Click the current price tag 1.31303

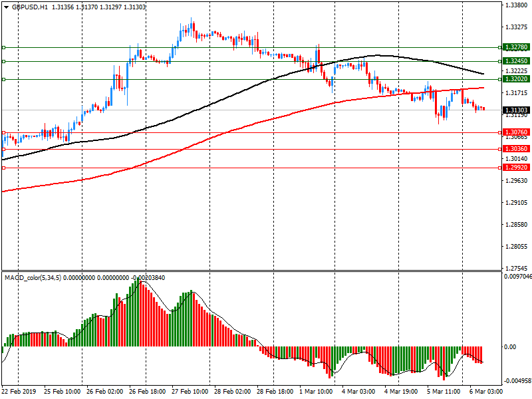[x=516, y=110]
